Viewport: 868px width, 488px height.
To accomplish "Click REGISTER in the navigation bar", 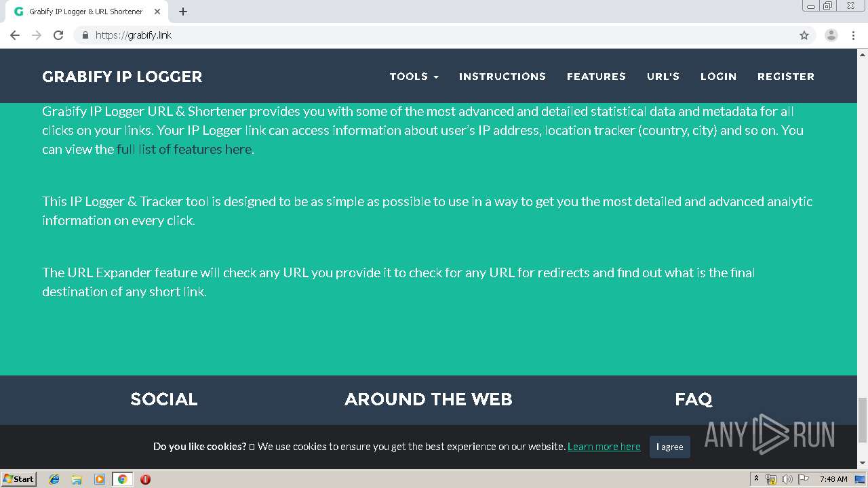I will tap(786, 77).
